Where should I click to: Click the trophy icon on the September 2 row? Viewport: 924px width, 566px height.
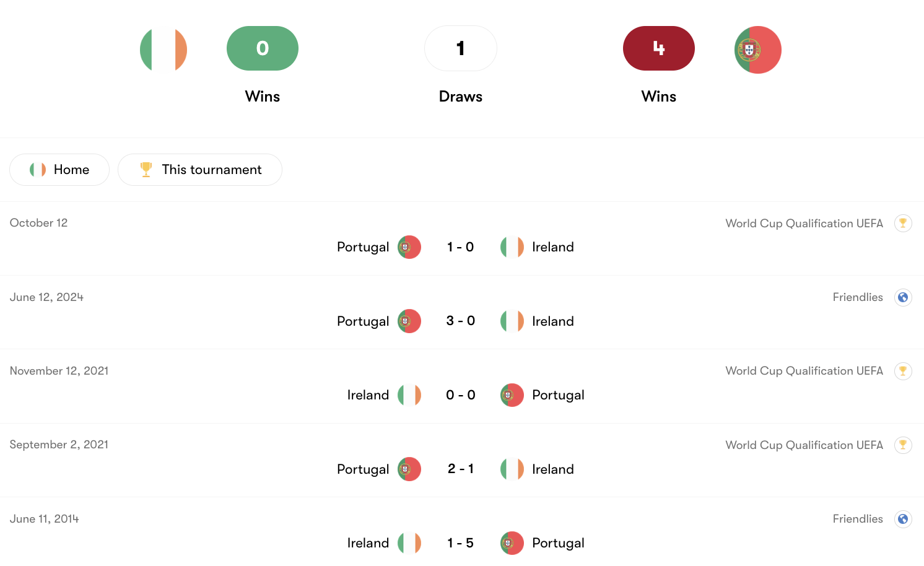(x=904, y=445)
